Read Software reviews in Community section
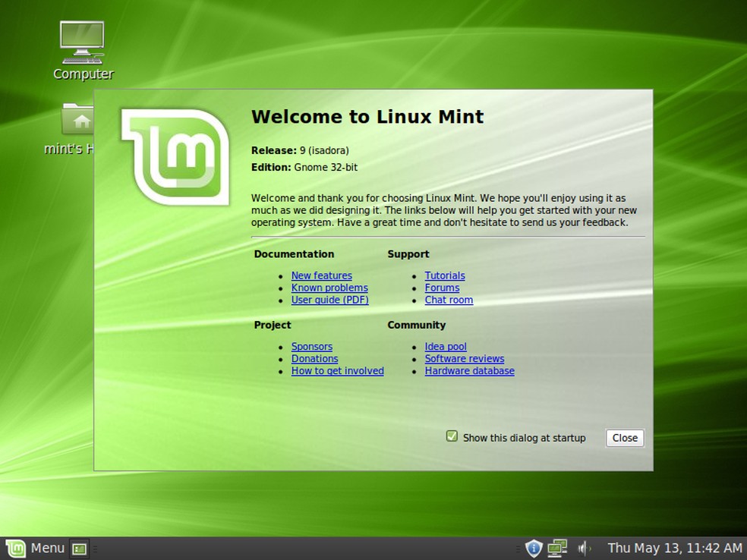 click(x=465, y=358)
